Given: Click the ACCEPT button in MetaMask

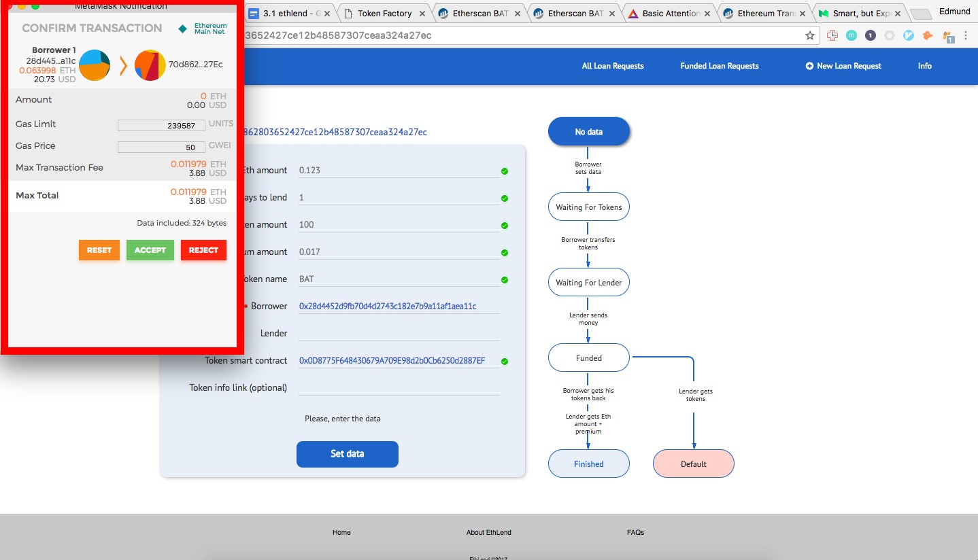Looking at the screenshot, I should click(150, 250).
